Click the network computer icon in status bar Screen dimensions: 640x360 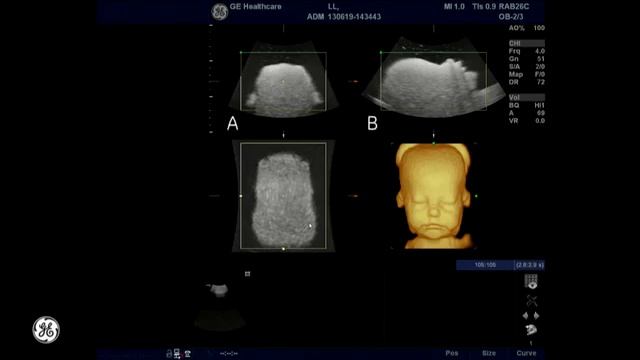pyautogui.click(x=177, y=353)
